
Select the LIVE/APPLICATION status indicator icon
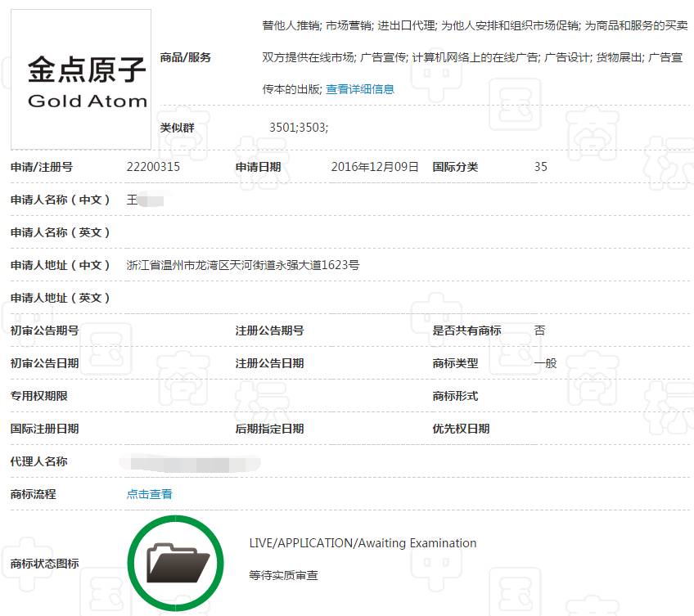tap(175, 561)
